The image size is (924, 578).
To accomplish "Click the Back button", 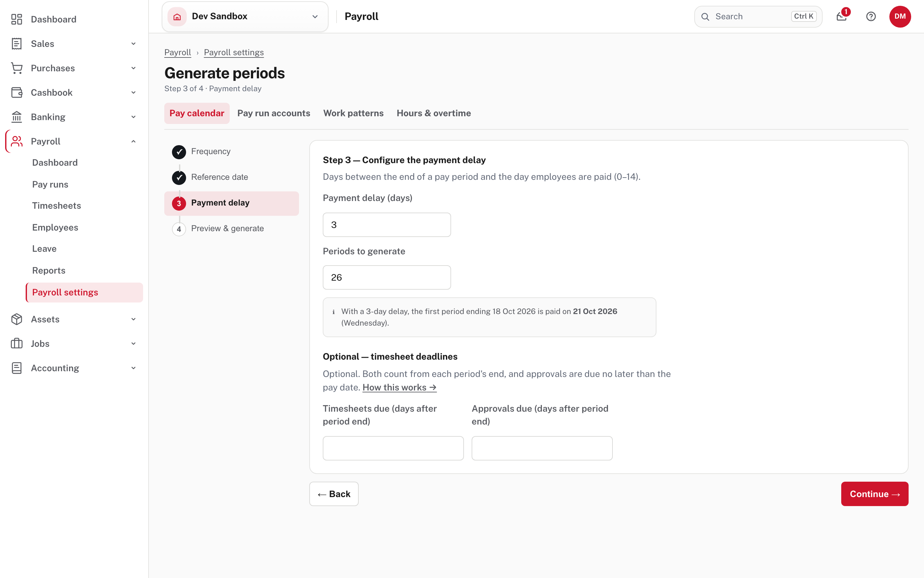I will (x=334, y=494).
